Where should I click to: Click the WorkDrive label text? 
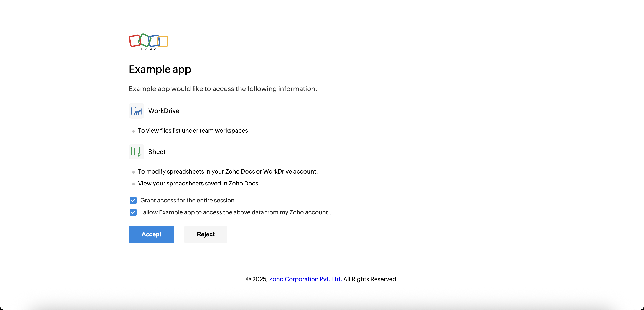[164, 111]
